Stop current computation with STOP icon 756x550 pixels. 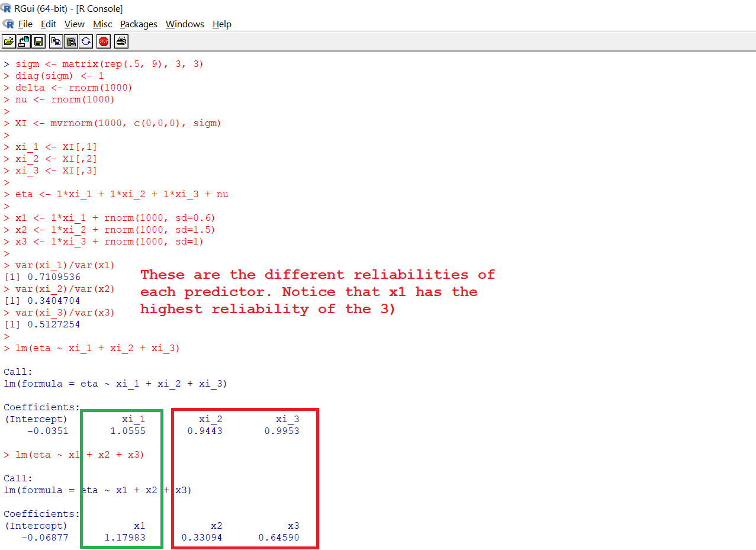click(104, 41)
